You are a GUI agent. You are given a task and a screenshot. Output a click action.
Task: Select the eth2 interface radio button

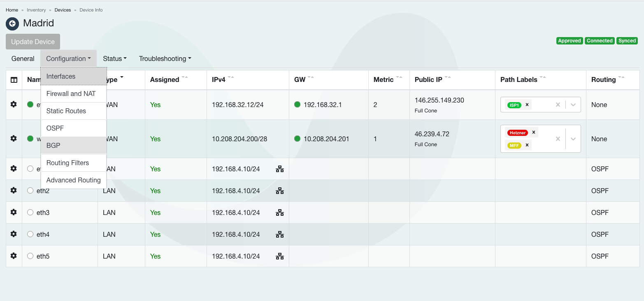(30, 191)
